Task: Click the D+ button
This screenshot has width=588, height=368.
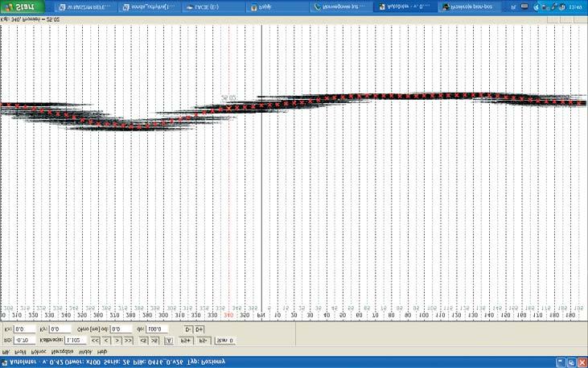Action: tap(199, 329)
